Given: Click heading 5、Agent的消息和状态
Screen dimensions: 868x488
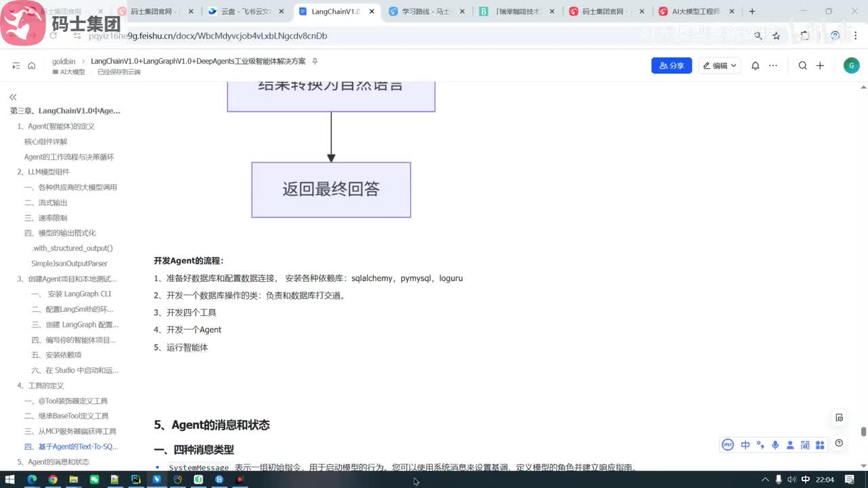Looking at the screenshot, I should (x=212, y=425).
